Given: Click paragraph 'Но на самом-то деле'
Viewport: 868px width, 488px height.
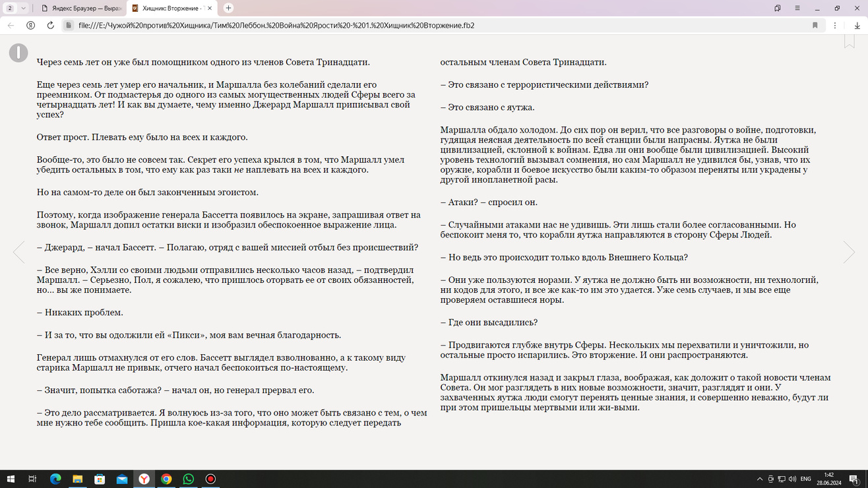Looking at the screenshot, I should [x=148, y=192].
